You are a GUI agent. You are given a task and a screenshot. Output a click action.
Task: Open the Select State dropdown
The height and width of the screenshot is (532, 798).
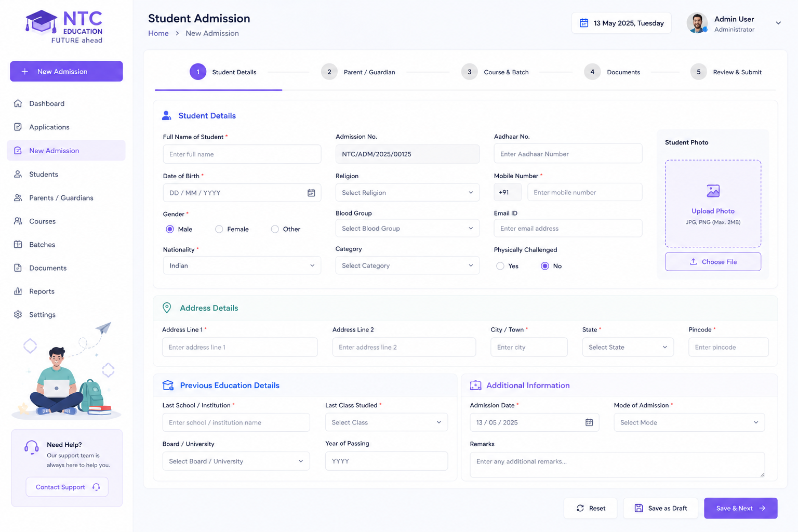pyautogui.click(x=628, y=347)
